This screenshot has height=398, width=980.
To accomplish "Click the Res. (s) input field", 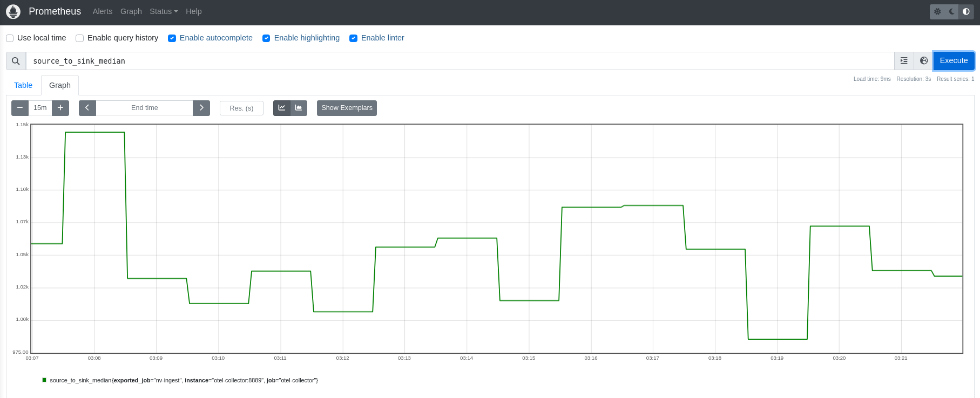I will 241,108.
